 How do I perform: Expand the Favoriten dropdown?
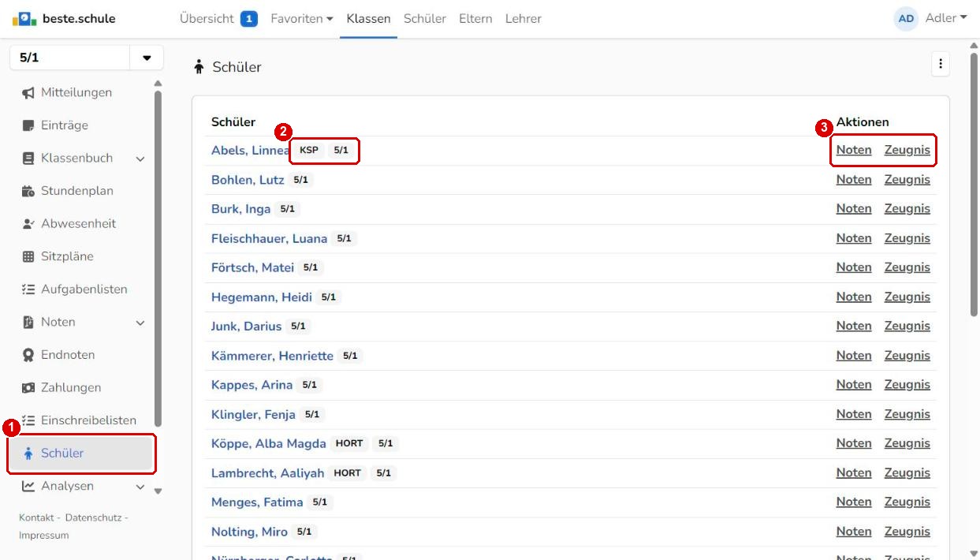pos(302,18)
